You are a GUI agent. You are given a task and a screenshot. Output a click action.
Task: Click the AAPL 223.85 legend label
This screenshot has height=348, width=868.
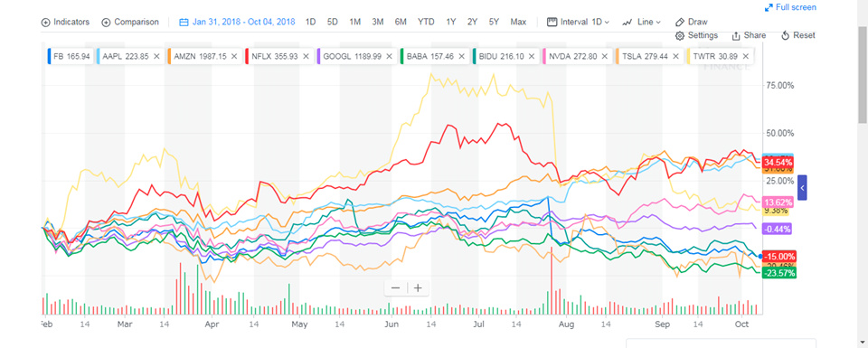pyautogui.click(x=126, y=56)
